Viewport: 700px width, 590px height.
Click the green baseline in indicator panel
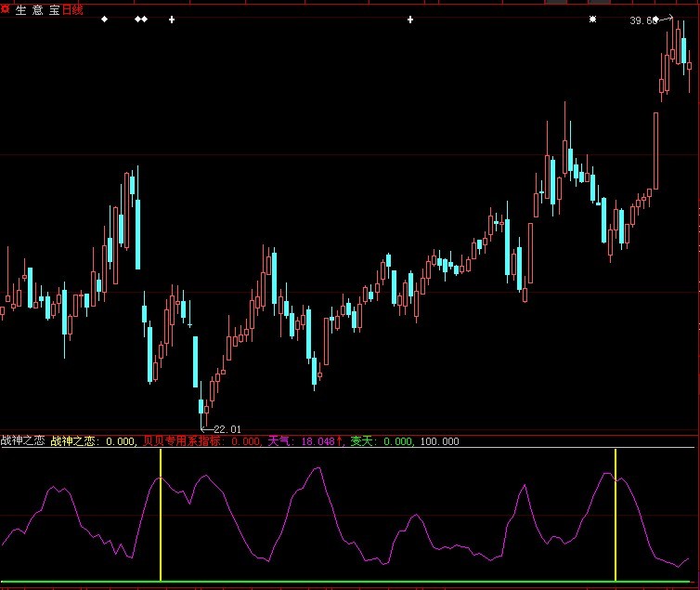tap(349, 583)
